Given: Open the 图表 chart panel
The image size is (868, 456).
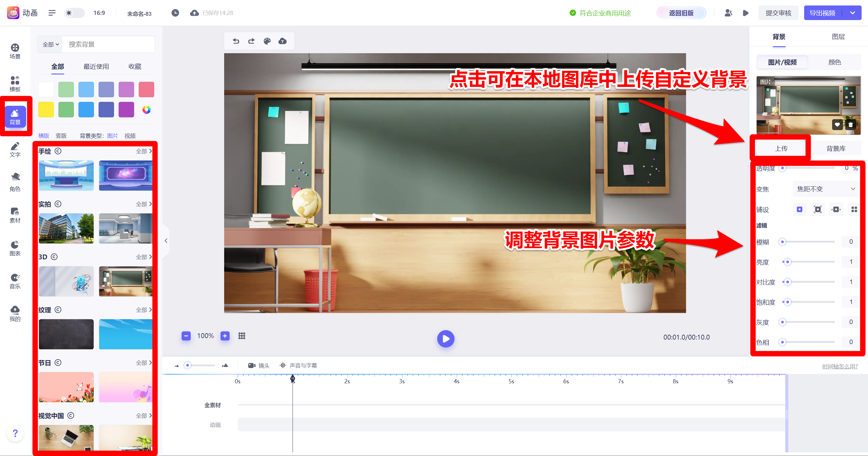Looking at the screenshot, I should [x=15, y=248].
